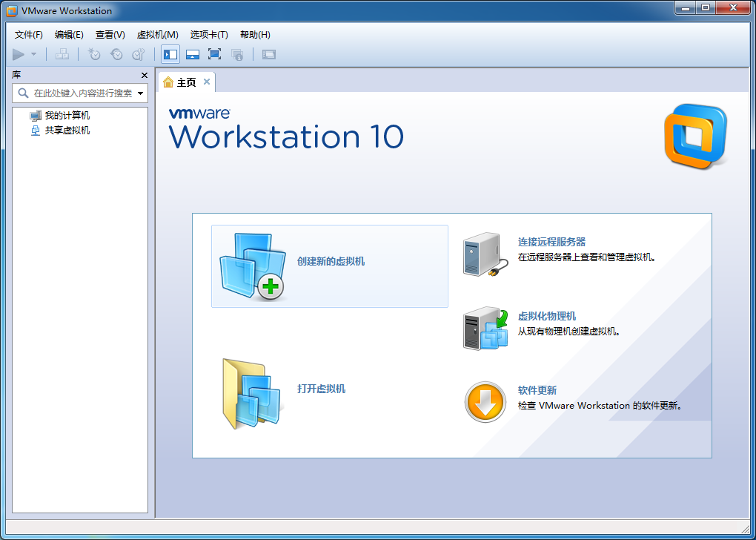Image resolution: width=756 pixels, height=540 pixels.
Task: Select 共享虚拟机 in the library tree
Action: [67, 131]
